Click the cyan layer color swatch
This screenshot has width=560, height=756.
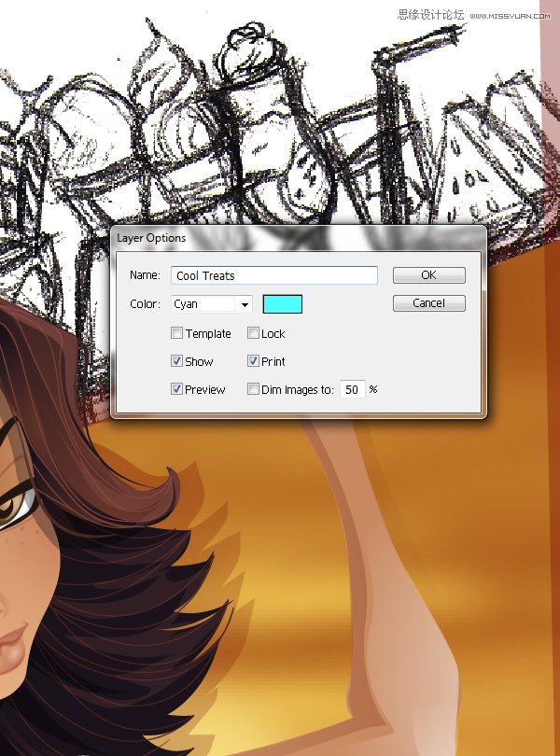coord(282,304)
